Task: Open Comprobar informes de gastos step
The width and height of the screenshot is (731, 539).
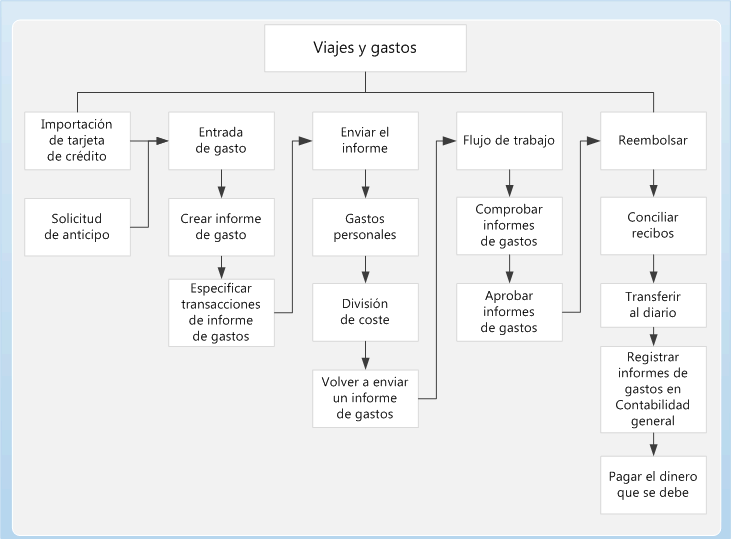Action: tap(508, 226)
